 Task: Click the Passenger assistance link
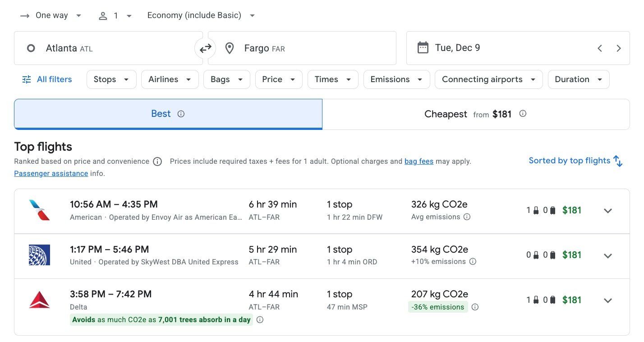(x=51, y=173)
